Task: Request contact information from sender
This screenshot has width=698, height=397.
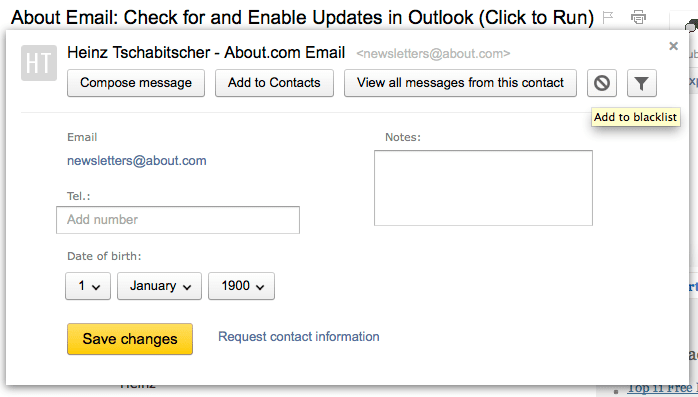Action: click(299, 337)
